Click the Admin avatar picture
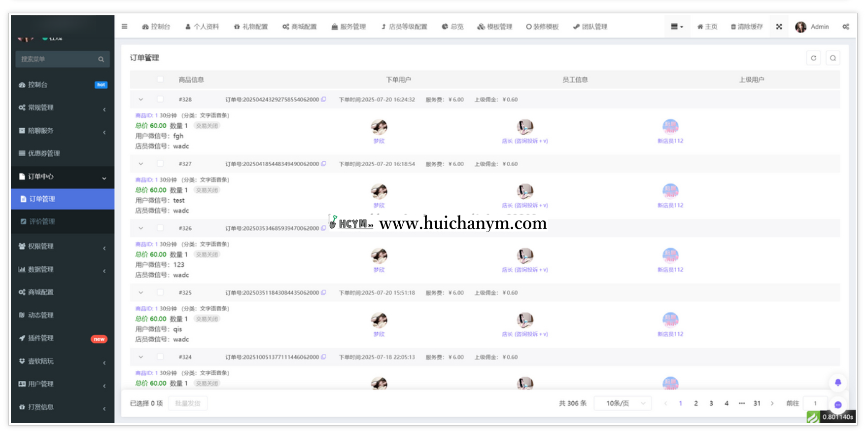This screenshot has height=431, width=868. (x=801, y=27)
